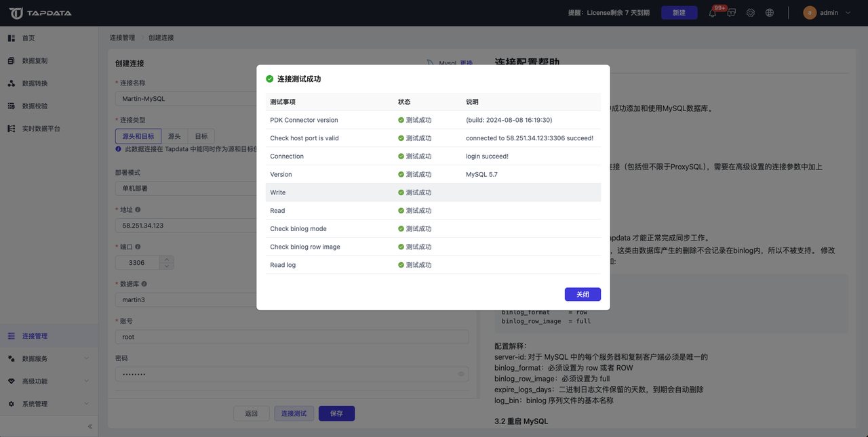Image resolution: width=868 pixels, height=437 pixels.
Task: Click the 数据转换 sidebar icon
Action: [12, 83]
